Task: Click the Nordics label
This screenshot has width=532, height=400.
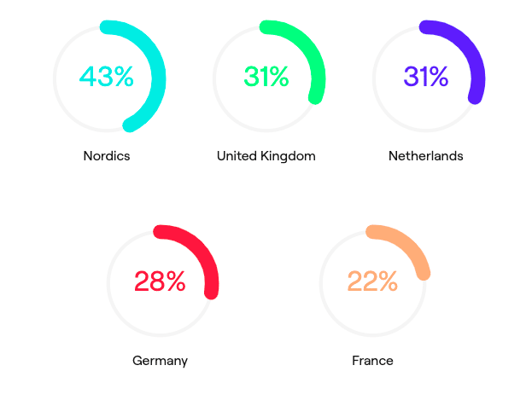Action: coord(107,156)
